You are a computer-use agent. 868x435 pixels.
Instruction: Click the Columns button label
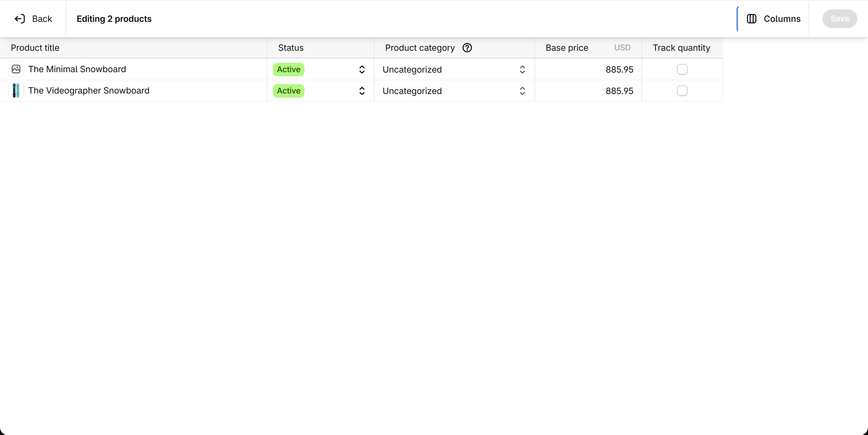782,19
